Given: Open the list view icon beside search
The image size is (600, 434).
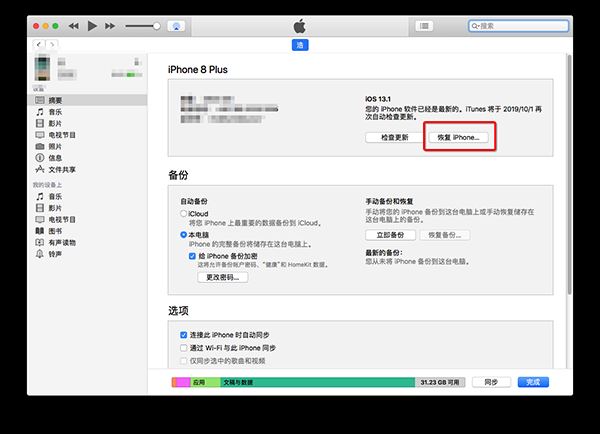Looking at the screenshot, I should (x=425, y=25).
